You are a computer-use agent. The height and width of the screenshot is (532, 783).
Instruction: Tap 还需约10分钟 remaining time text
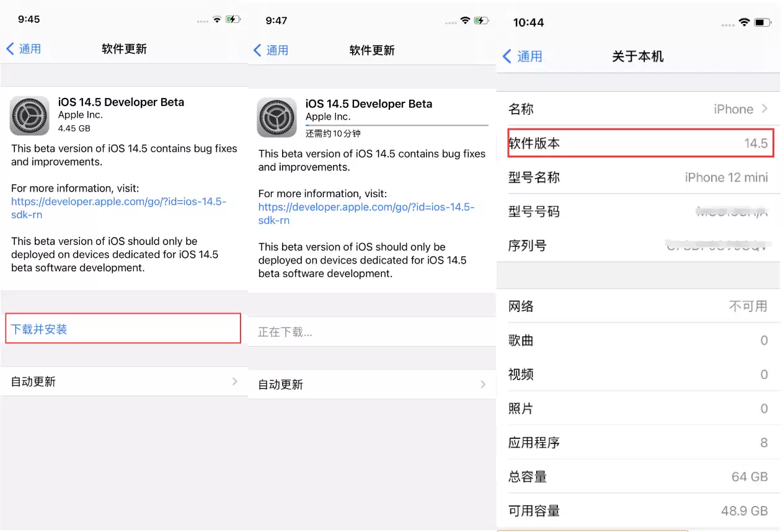pyautogui.click(x=333, y=133)
